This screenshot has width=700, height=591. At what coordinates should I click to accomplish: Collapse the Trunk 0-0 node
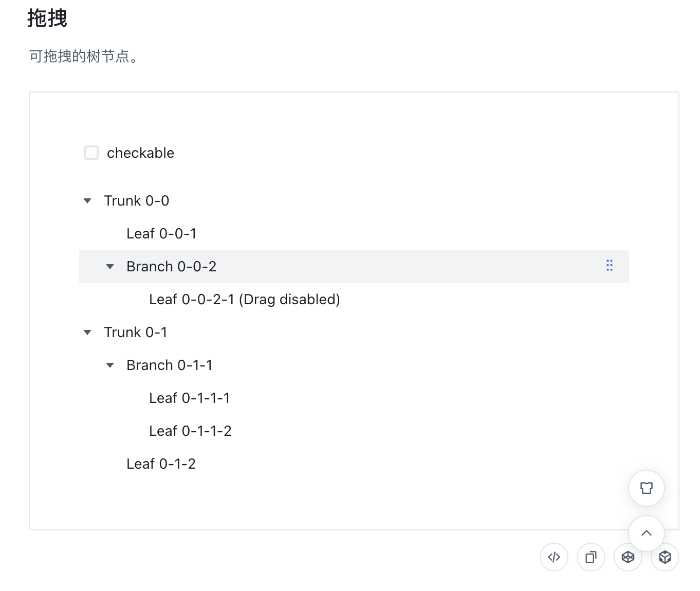[x=87, y=200]
